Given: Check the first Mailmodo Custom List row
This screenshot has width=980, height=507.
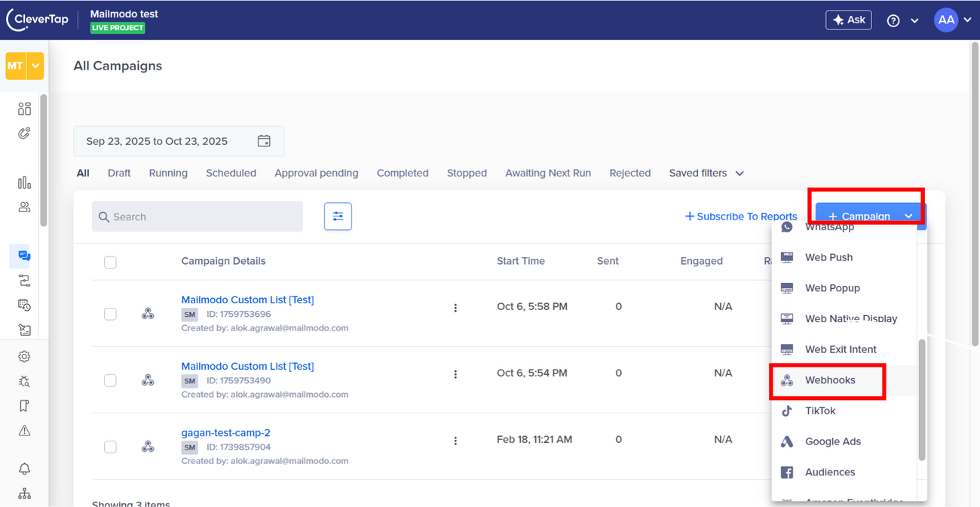Looking at the screenshot, I should coord(110,314).
